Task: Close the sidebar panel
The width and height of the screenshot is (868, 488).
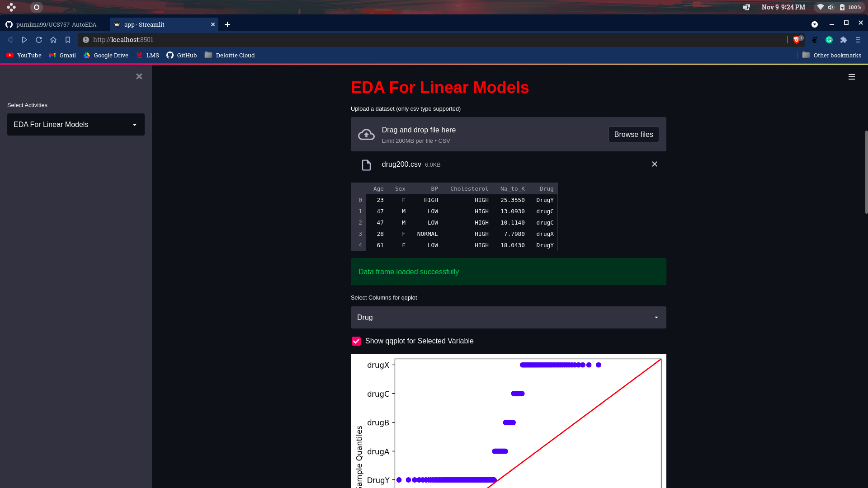Action: coord(139,76)
